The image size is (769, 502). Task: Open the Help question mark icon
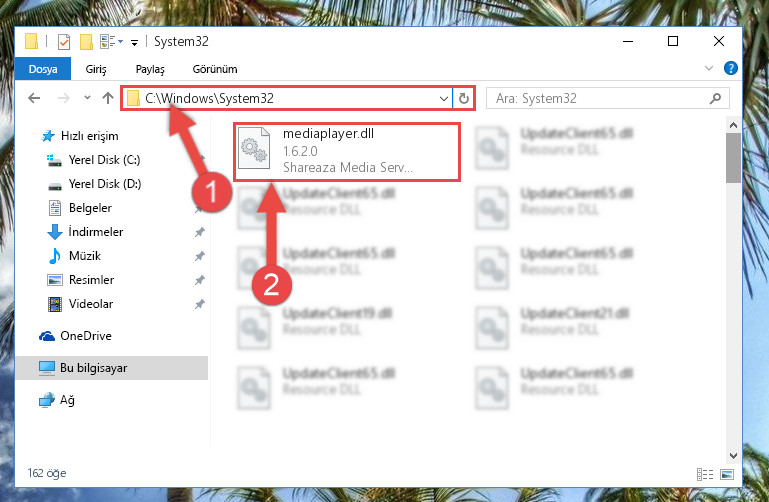point(730,68)
